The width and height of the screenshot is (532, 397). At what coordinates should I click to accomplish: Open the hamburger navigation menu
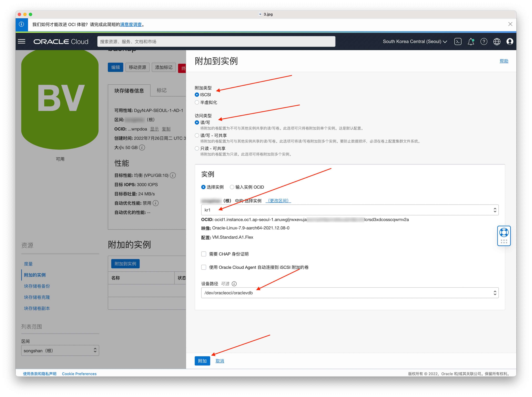[21, 42]
